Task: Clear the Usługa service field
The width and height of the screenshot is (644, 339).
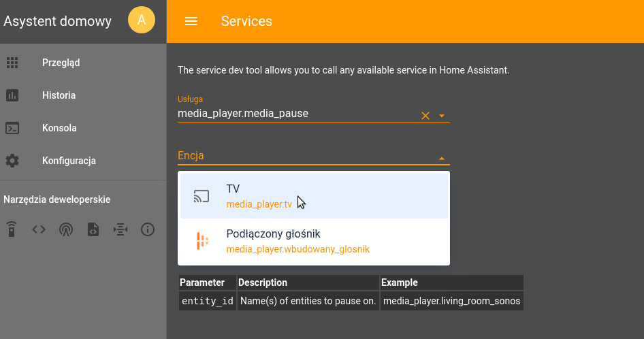Action: [425, 116]
